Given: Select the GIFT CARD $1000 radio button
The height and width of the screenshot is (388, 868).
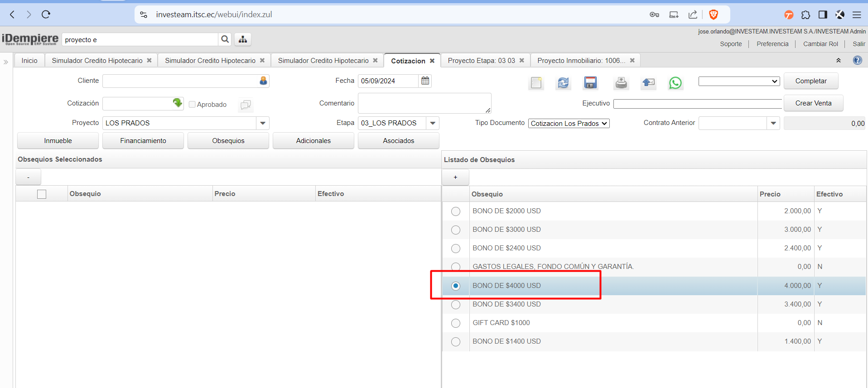Looking at the screenshot, I should click(456, 323).
